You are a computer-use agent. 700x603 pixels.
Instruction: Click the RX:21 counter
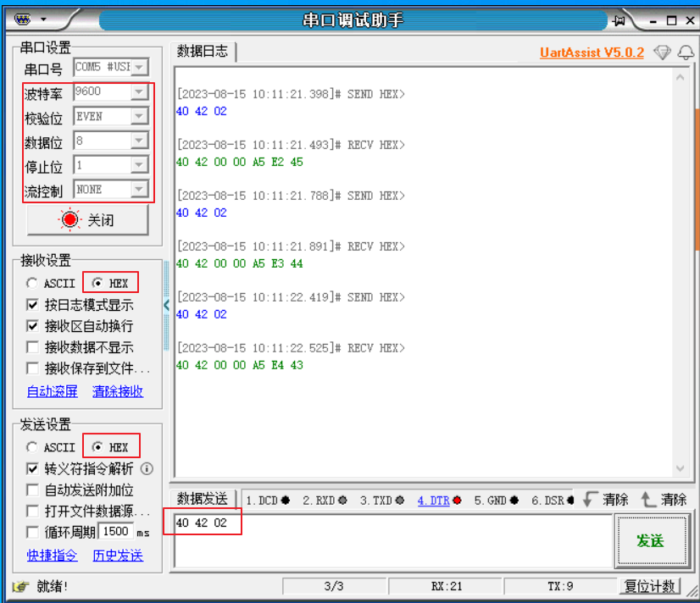(x=447, y=586)
